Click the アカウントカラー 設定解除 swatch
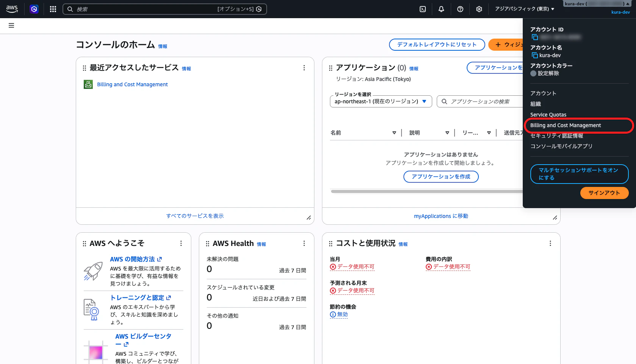Image resolution: width=636 pixels, height=364 pixels. coord(533,73)
